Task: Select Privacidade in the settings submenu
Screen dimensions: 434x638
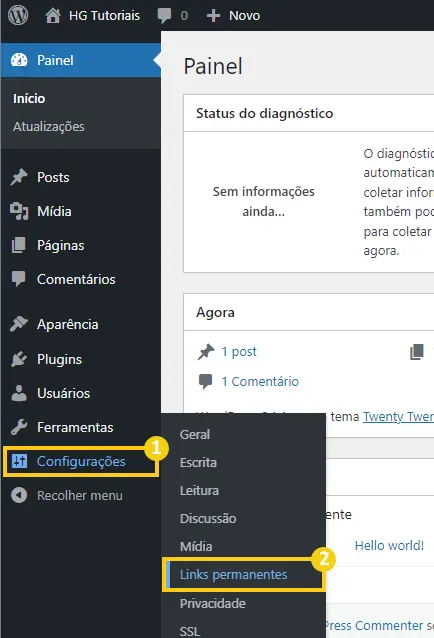Action: (x=213, y=603)
